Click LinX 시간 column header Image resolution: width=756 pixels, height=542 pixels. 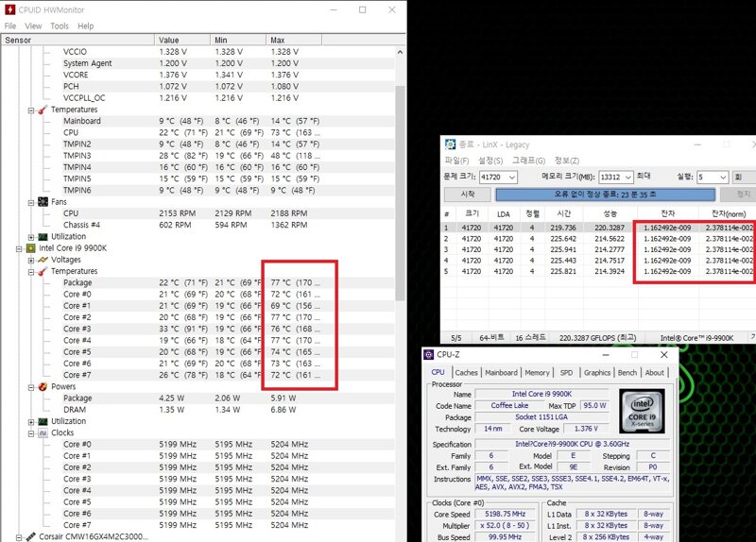tap(563, 213)
